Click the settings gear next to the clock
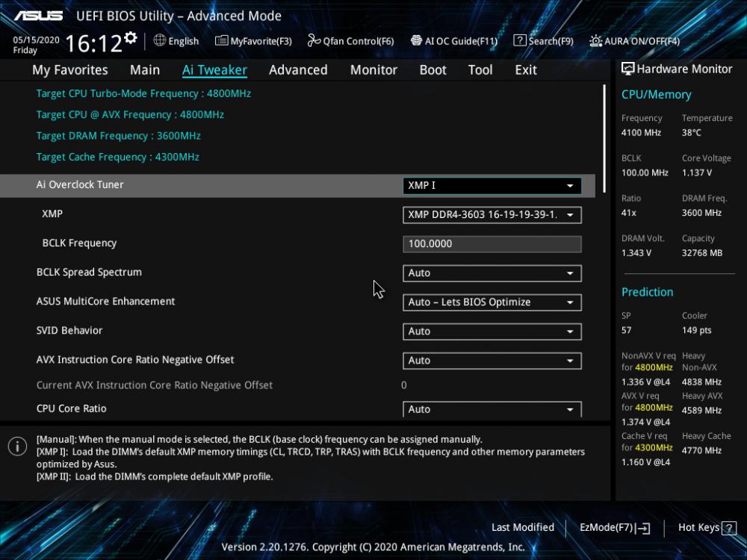 pyautogui.click(x=130, y=37)
